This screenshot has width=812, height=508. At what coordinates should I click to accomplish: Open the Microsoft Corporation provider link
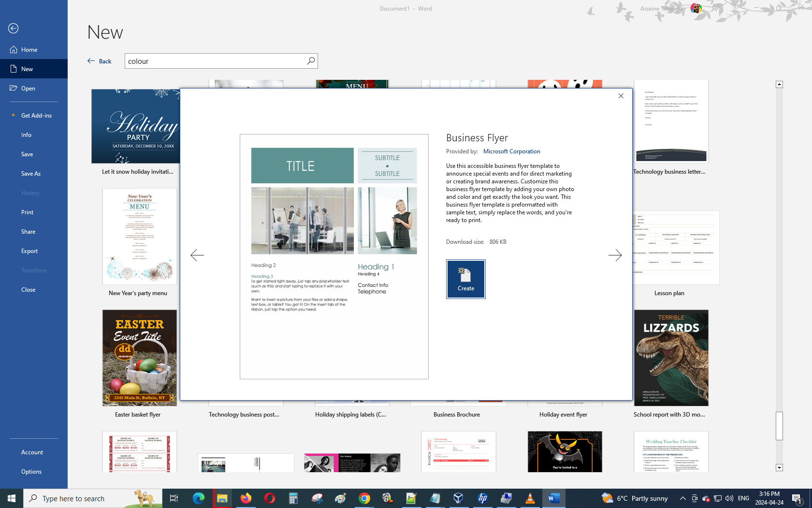click(511, 151)
